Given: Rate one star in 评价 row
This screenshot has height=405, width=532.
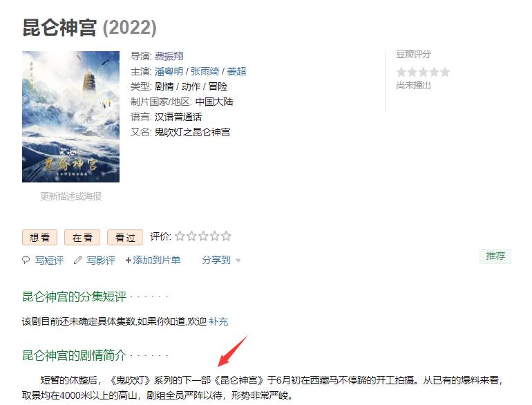Looking at the screenshot, I should tap(180, 236).
